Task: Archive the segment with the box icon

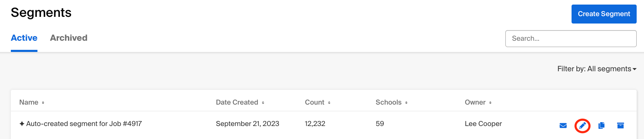Action: coord(621,125)
